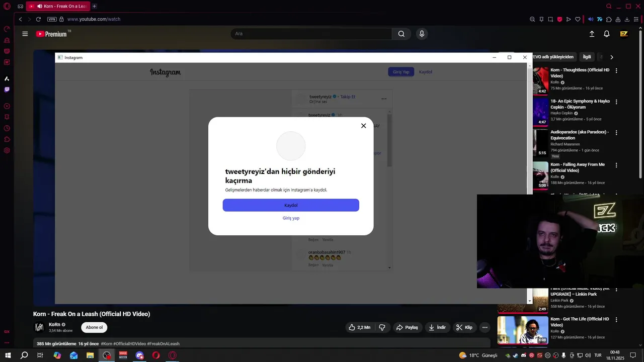Image resolution: width=644 pixels, height=362 pixels.
Task: Open Twitch in Opera sidebar
Action: pyautogui.click(x=7, y=89)
